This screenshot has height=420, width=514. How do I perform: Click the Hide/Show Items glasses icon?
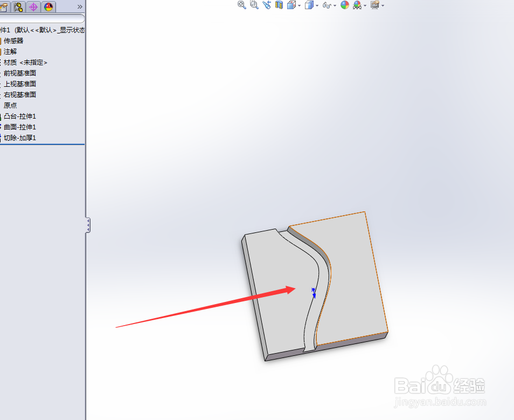(327, 5)
